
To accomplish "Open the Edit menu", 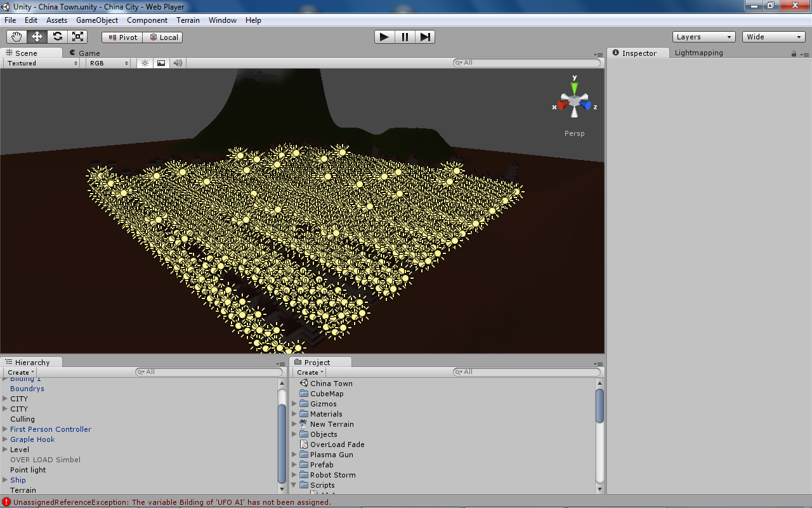I will [31, 20].
